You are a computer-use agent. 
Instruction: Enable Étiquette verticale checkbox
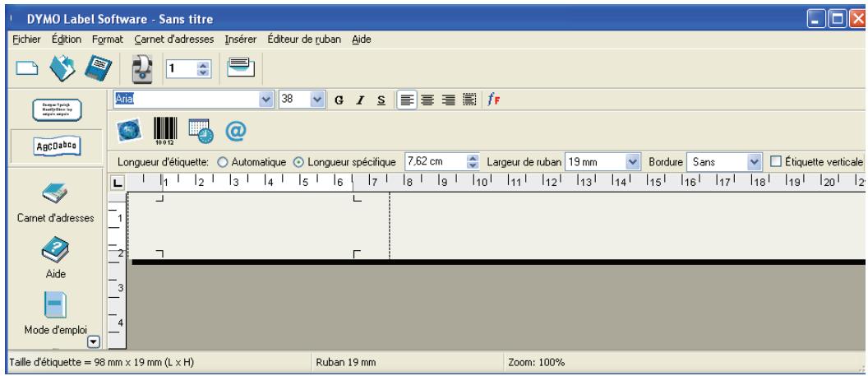[776, 162]
